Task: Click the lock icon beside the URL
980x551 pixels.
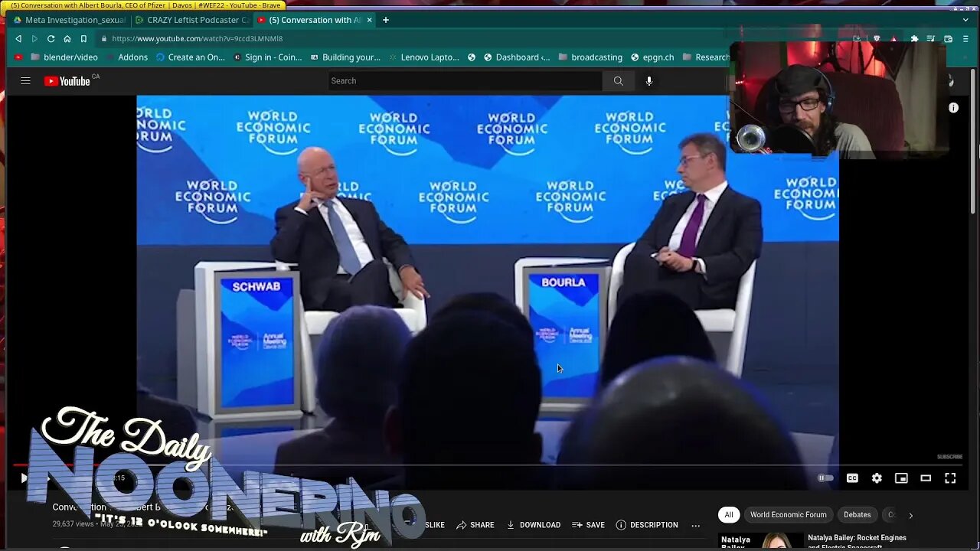Action: coord(103,38)
